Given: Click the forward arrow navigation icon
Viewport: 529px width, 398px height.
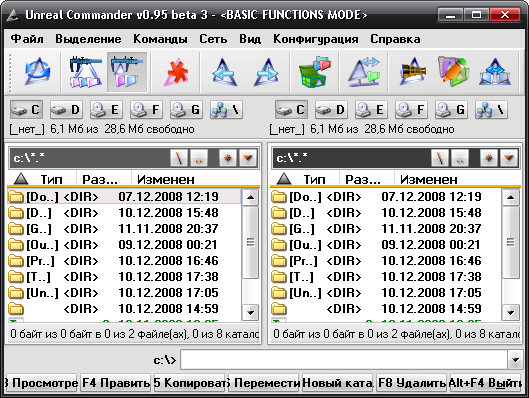Looking at the screenshot, I should coord(267,72).
